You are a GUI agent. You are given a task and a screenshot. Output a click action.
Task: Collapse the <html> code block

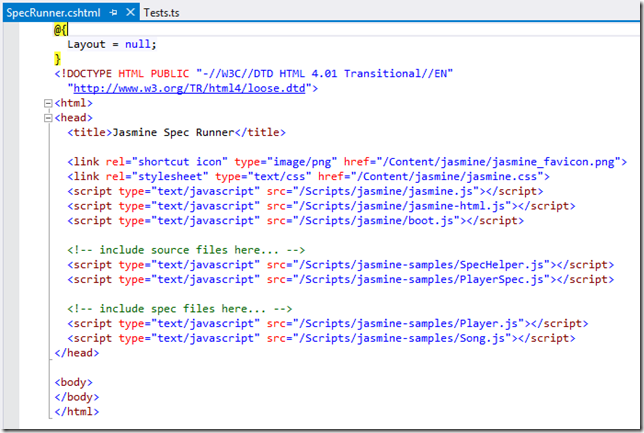point(48,103)
